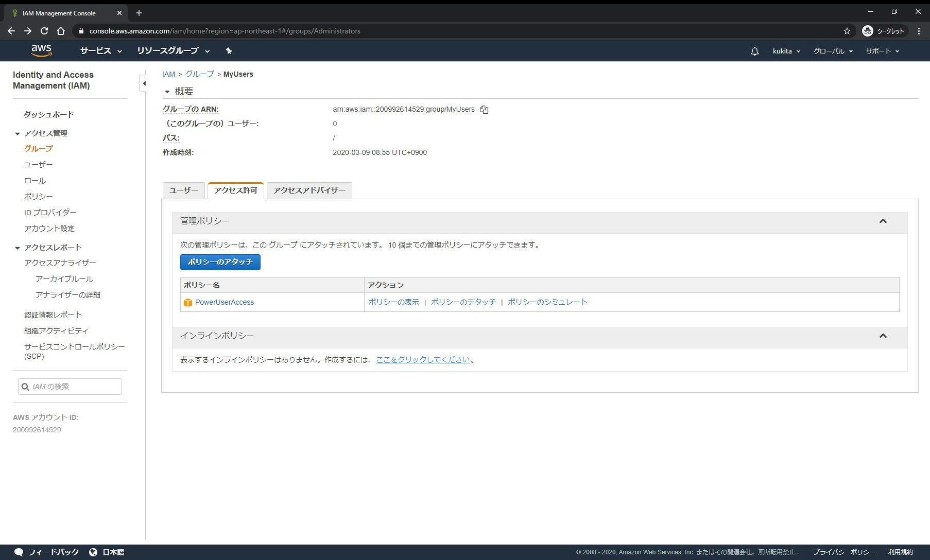Collapse the インラインポリシー section chevron

click(883, 336)
